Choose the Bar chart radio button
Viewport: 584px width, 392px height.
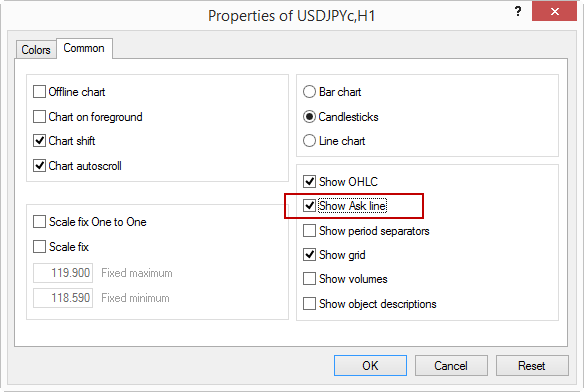click(x=309, y=92)
